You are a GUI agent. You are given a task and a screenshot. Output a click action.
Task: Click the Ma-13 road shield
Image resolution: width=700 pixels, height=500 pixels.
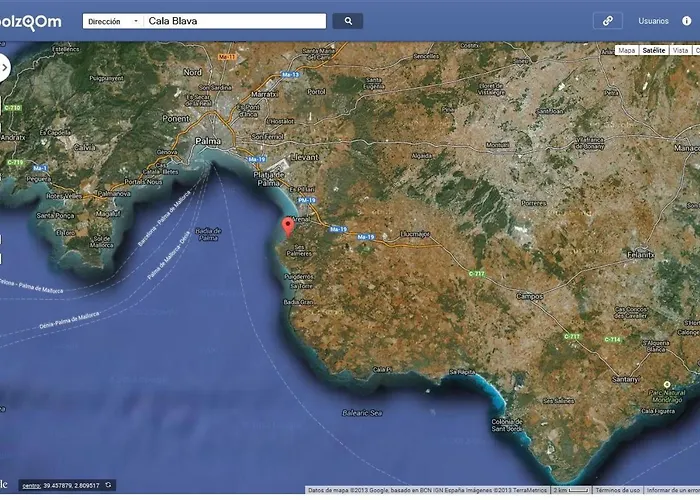[x=290, y=75]
